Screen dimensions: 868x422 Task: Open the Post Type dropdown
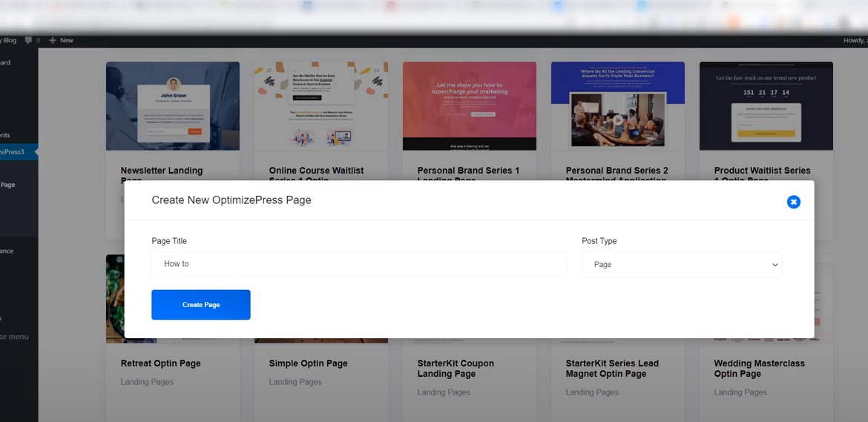pyautogui.click(x=682, y=264)
